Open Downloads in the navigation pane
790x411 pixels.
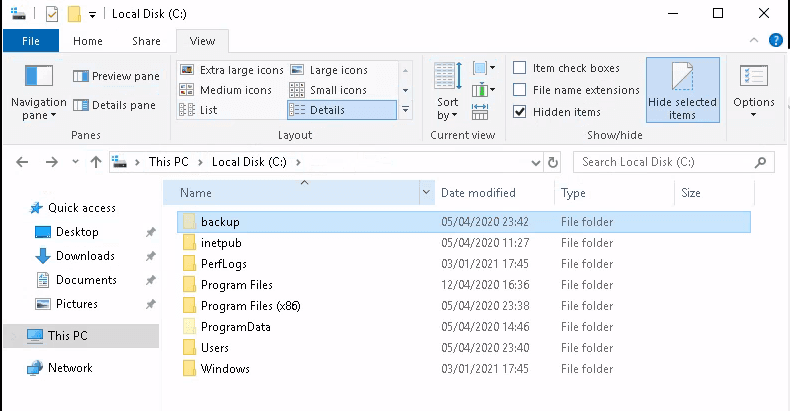tap(75, 256)
